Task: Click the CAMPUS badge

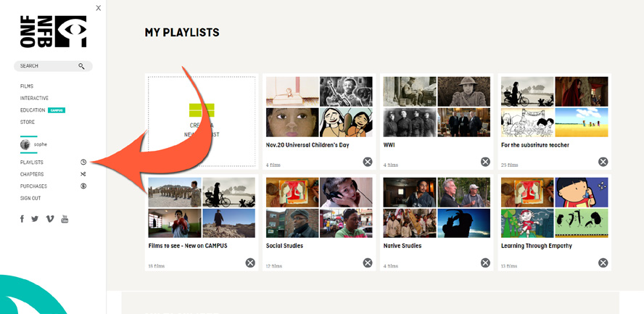Action: point(57,110)
